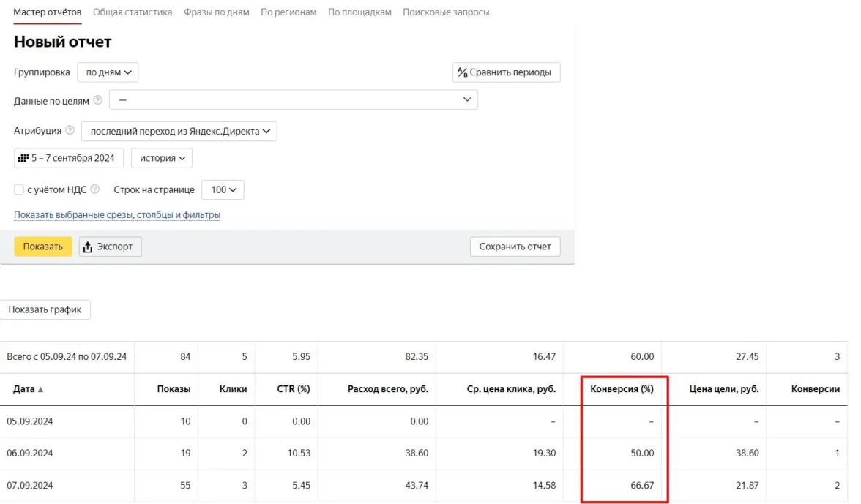
Task: Go to По регионам tab
Action: (288, 12)
